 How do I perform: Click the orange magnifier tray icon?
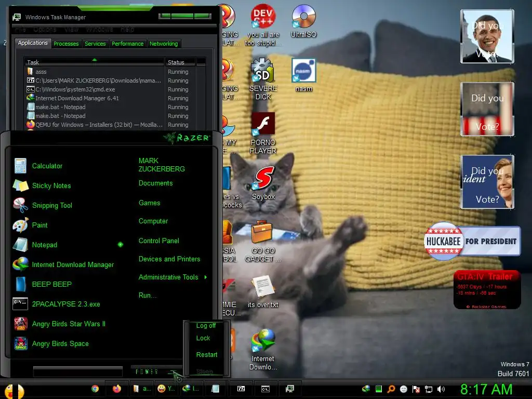[x=391, y=389]
